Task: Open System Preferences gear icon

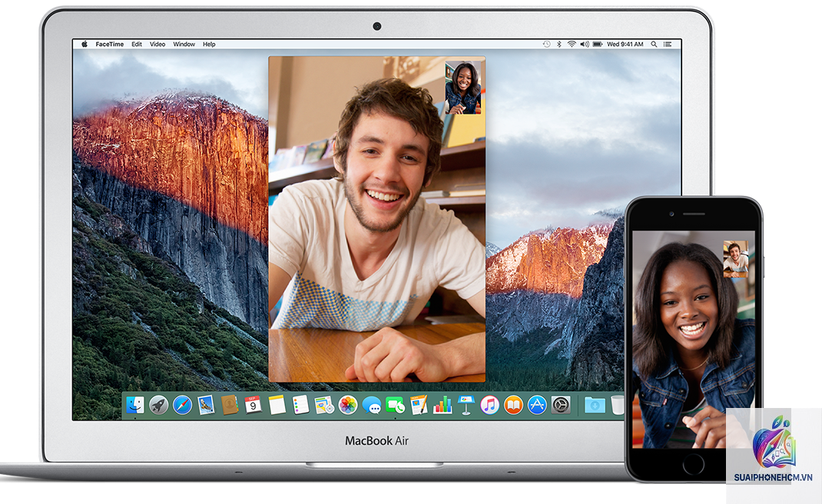Action: 561,405
